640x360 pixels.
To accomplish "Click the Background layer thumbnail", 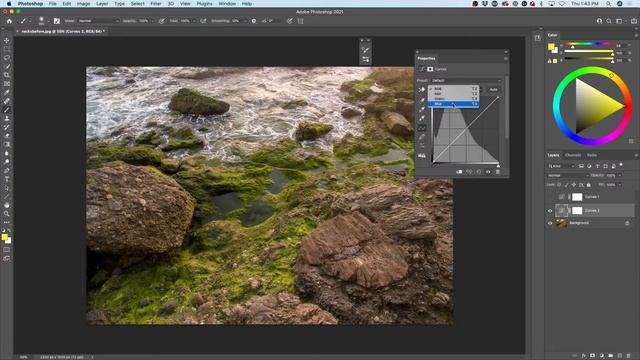I will click(x=562, y=223).
